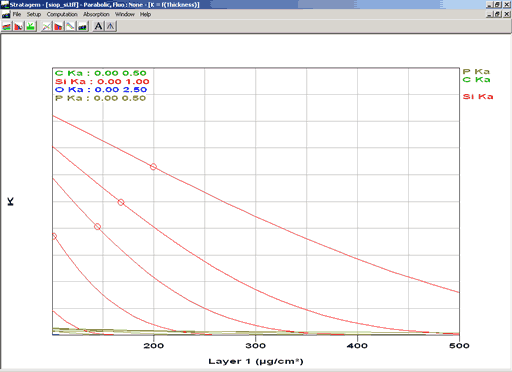Image resolution: width=512 pixels, height=372 pixels.
Task: Click the blue 'O Ka : 0.00 2.50' scale text
Action: coord(101,90)
